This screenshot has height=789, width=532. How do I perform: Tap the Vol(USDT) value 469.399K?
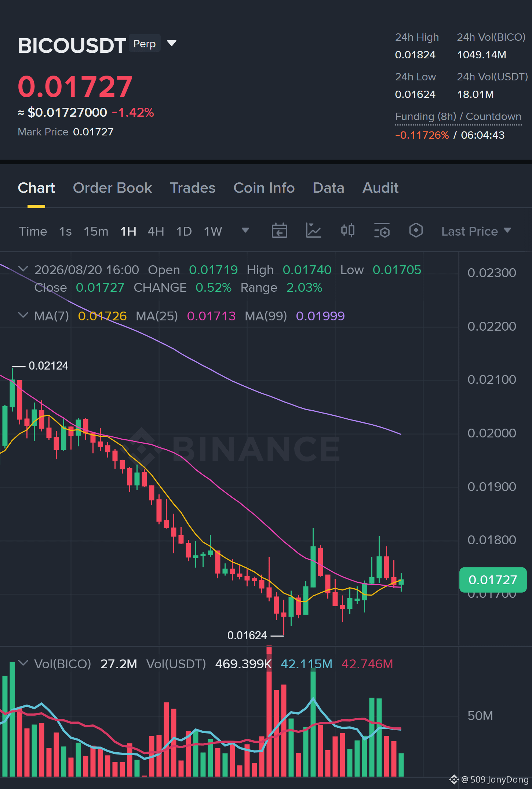(244, 664)
